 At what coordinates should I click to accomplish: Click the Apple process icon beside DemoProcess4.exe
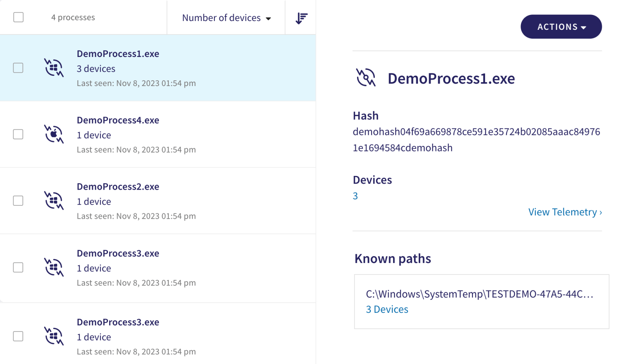54,134
